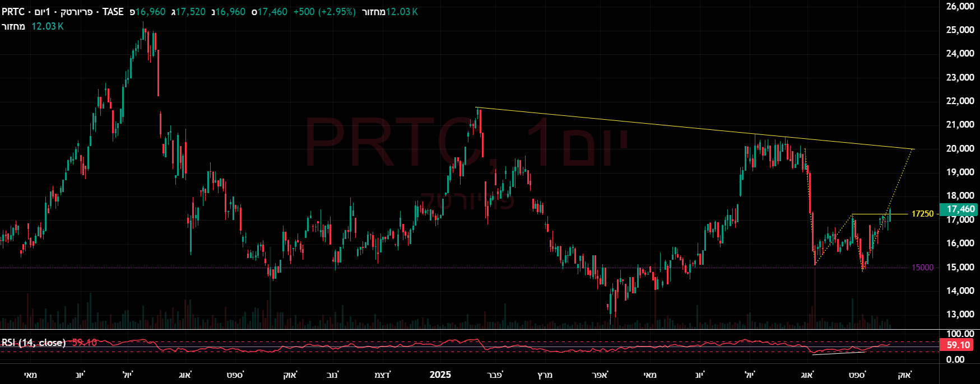Click the 21,000 price axis label
This screenshot has width=980, height=384.
[960, 124]
